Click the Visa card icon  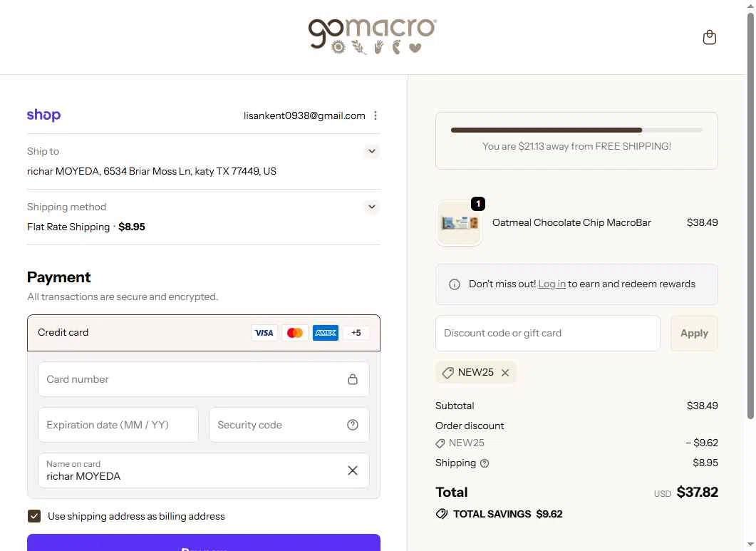(264, 333)
